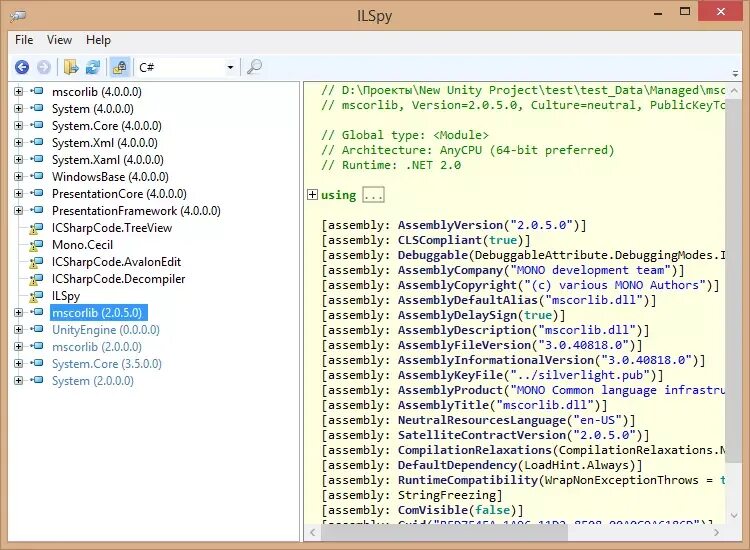This screenshot has width=750, height=550.
Task: Click the CLSCompliant attribute link
Action: [440, 240]
